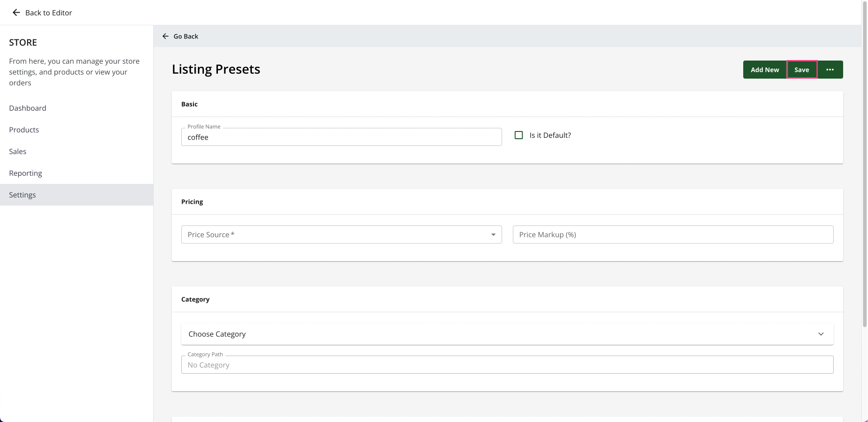This screenshot has height=422, width=868.
Task: Open Dashboard in the store sidebar
Action: pos(28,108)
